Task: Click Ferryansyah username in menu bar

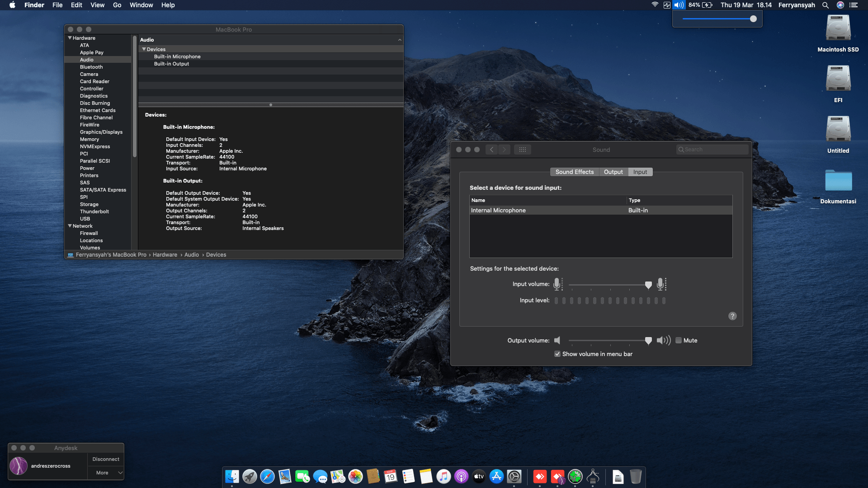Action: (x=797, y=5)
